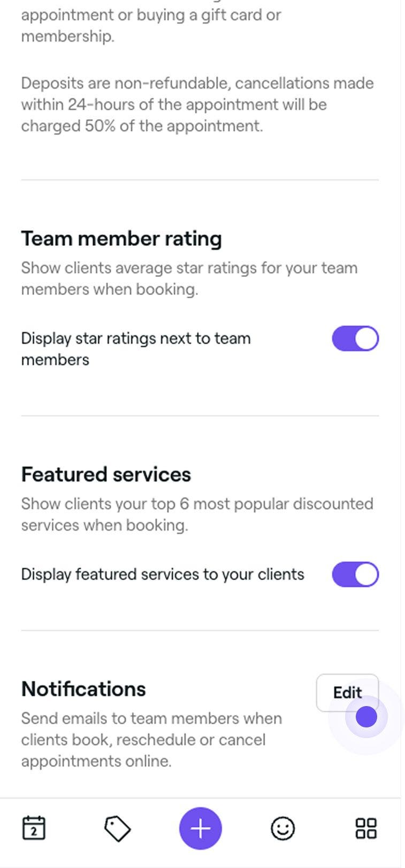The width and height of the screenshot is (405, 868).
Task: Open the grid more menu icon
Action: click(366, 828)
